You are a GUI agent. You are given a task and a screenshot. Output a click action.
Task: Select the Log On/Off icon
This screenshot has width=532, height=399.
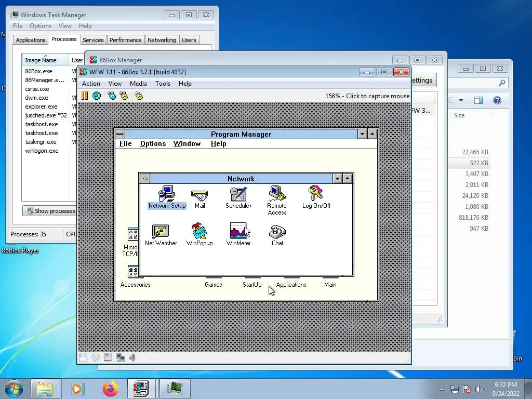coord(316,197)
